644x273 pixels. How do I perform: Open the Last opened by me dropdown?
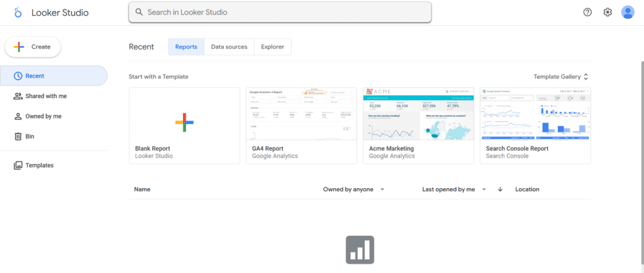[454, 189]
